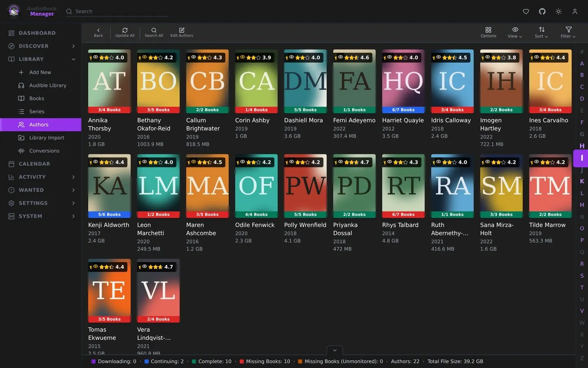Open the Sort dropdown

(x=541, y=32)
